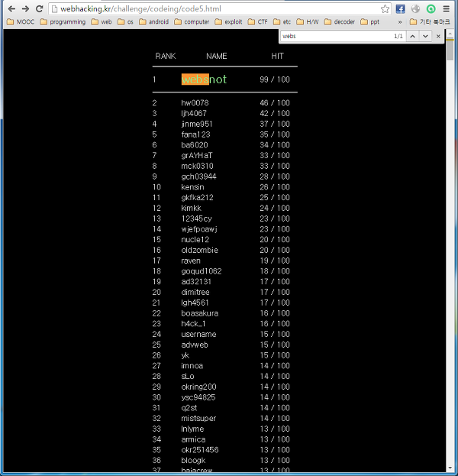
Task: Click the score 46 / 100
Action: (x=275, y=103)
